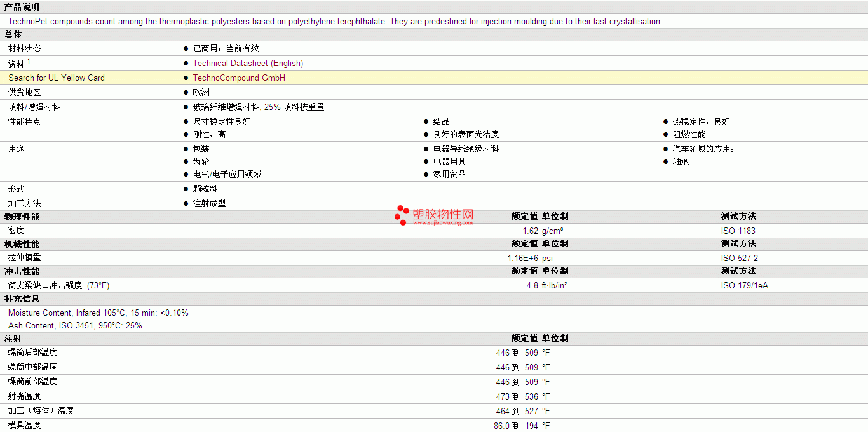Viewport: 868px width, 432px height.
Task: Click the 填料/增强材料 row label
Action: point(34,107)
